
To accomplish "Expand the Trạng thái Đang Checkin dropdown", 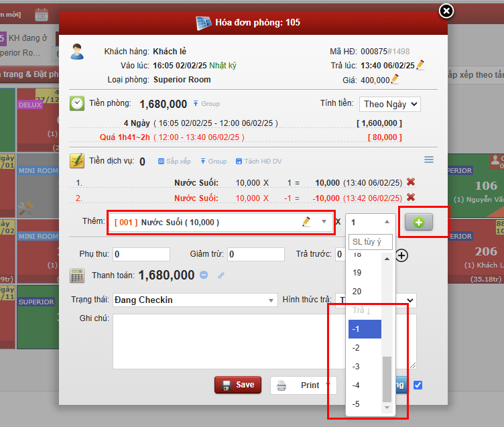I will (194, 300).
